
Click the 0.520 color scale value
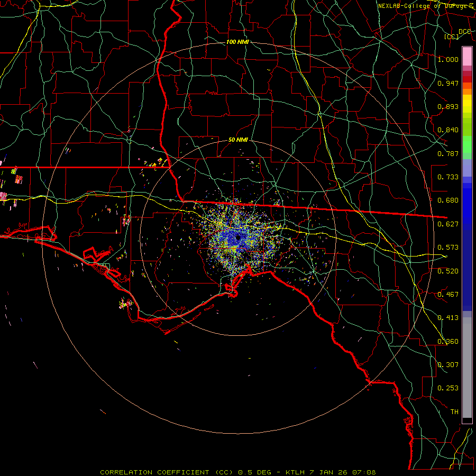(448, 271)
